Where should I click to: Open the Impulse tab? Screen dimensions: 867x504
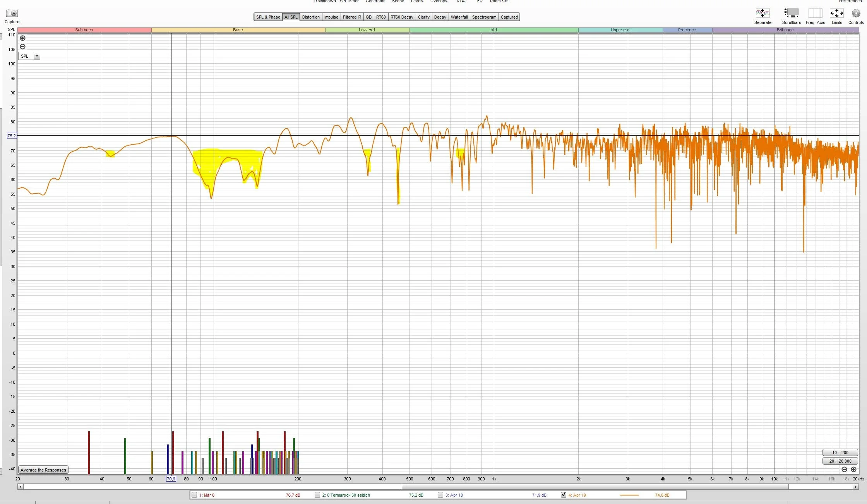(331, 17)
